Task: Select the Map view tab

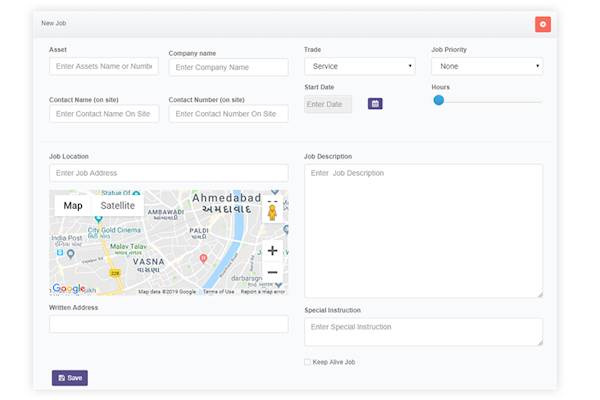Action: coord(73,206)
